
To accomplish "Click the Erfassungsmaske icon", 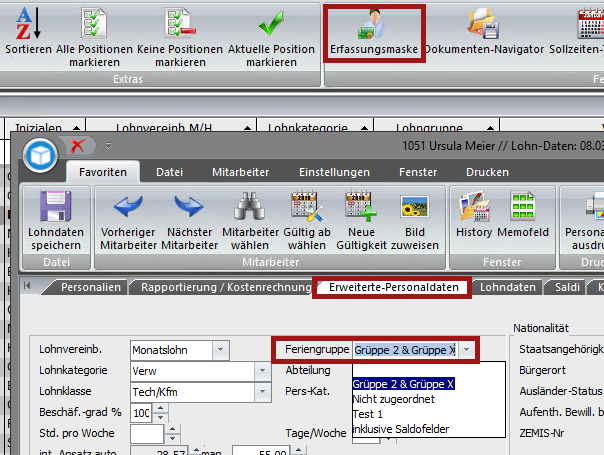I will point(373,23).
